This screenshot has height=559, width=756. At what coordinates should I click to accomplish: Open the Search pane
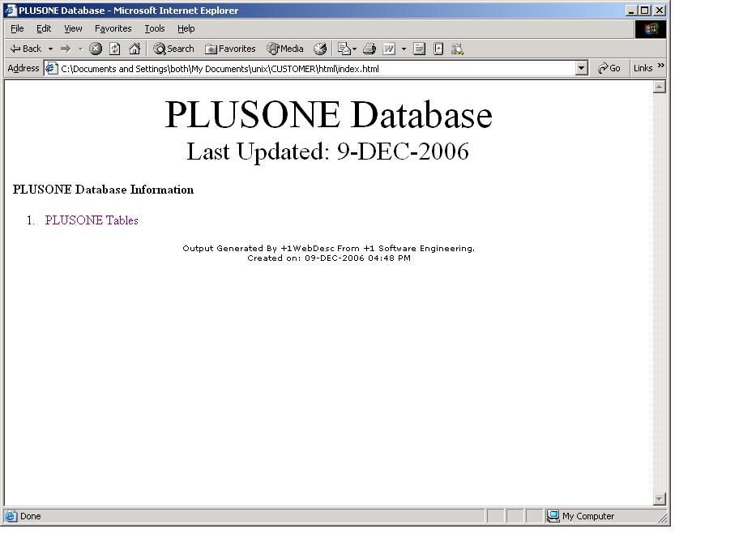[x=173, y=49]
